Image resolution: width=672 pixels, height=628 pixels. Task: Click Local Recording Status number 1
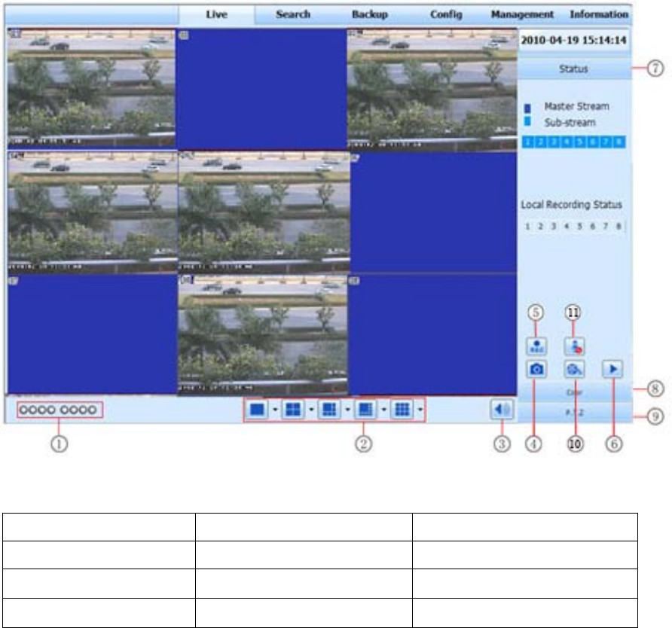[x=527, y=226]
